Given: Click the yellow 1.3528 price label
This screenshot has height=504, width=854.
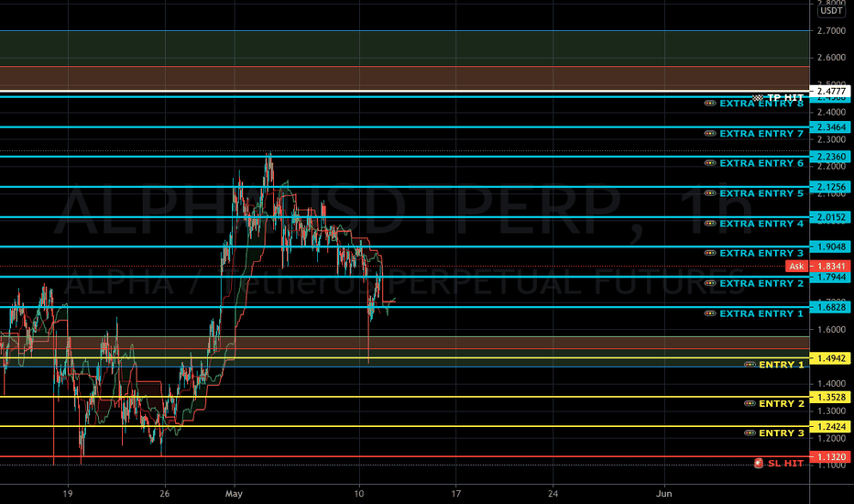Looking at the screenshot, I should click(831, 397).
